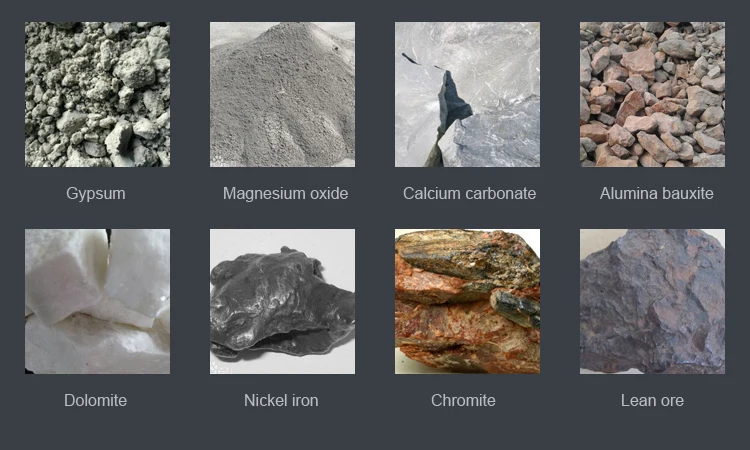This screenshot has height=450, width=750.
Task: Click the "Gypsum" caption text
Action: pyautogui.click(x=96, y=194)
